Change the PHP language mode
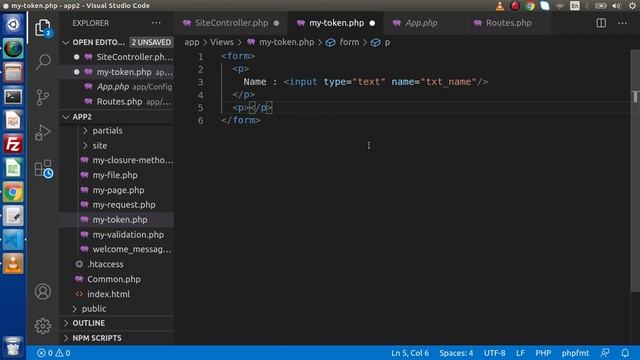Screen dimensions: 640x360 click(543, 353)
